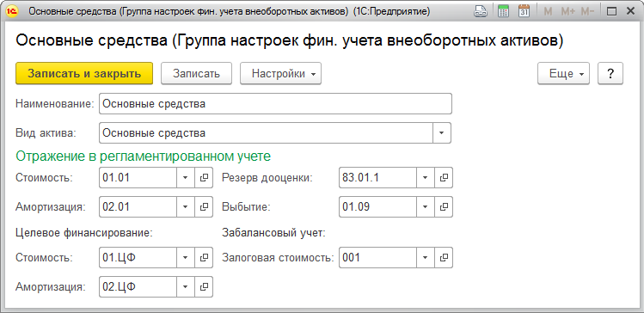The height and width of the screenshot is (313, 644).
Task: Open the target financing Стоимость 01.ЦФ account
Action: click(x=204, y=258)
